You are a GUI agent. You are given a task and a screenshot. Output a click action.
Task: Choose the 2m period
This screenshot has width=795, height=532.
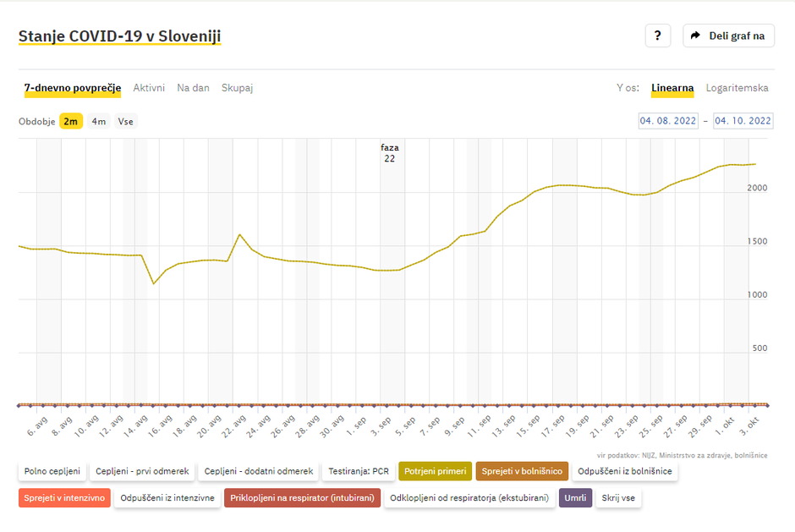71,121
